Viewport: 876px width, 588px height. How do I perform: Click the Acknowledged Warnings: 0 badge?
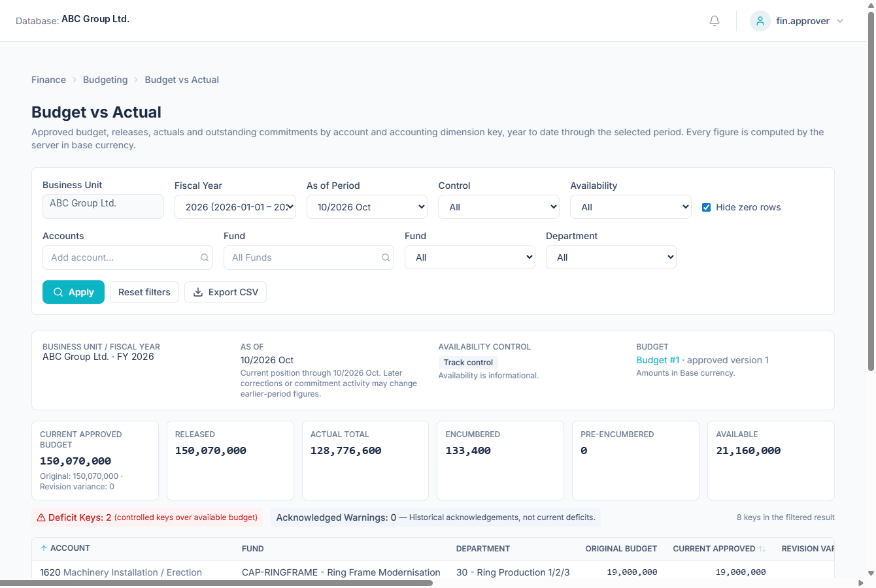point(435,517)
